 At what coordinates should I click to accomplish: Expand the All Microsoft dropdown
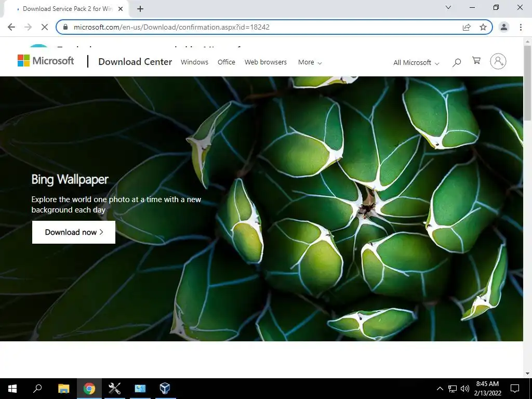pos(416,63)
